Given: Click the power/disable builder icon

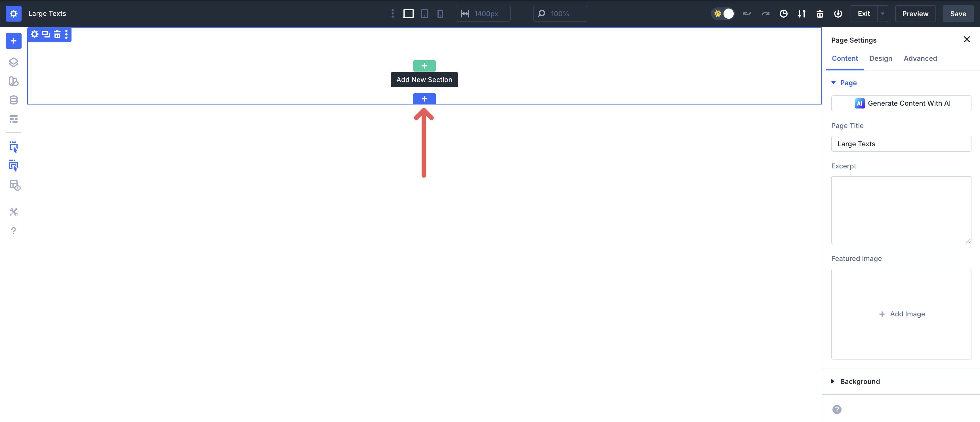Looking at the screenshot, I should (x=838, y=13).
